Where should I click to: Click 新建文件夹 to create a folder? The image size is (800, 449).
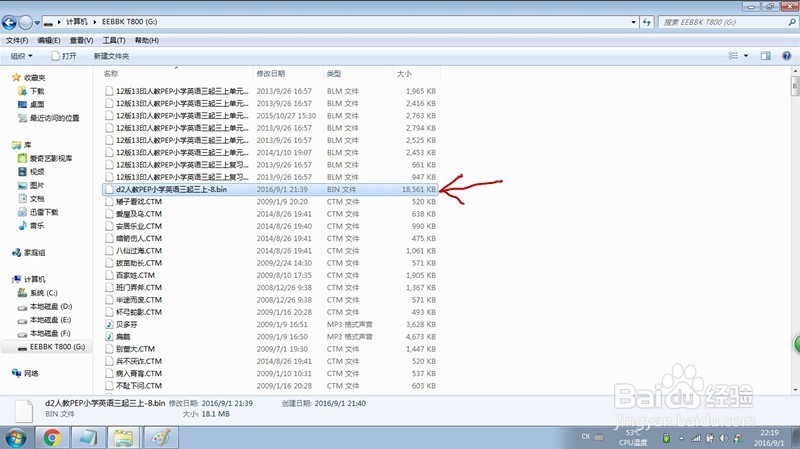pyautogui.click(x=111, y=56)
